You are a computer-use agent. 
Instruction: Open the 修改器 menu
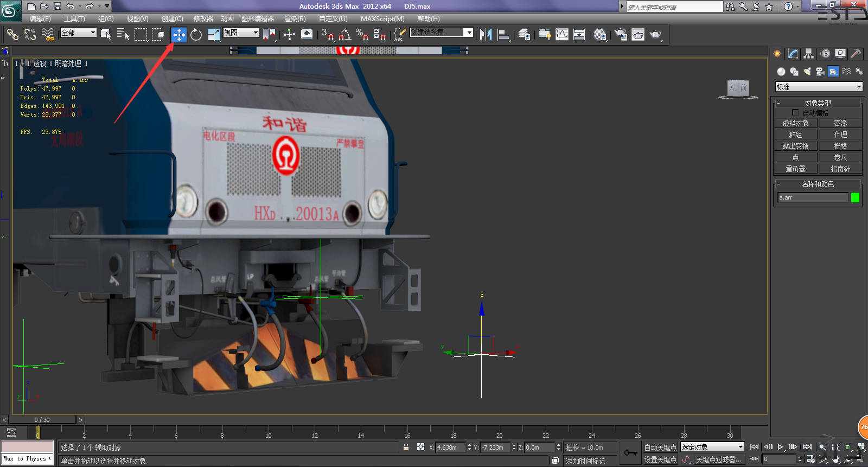tap(203, 18)
